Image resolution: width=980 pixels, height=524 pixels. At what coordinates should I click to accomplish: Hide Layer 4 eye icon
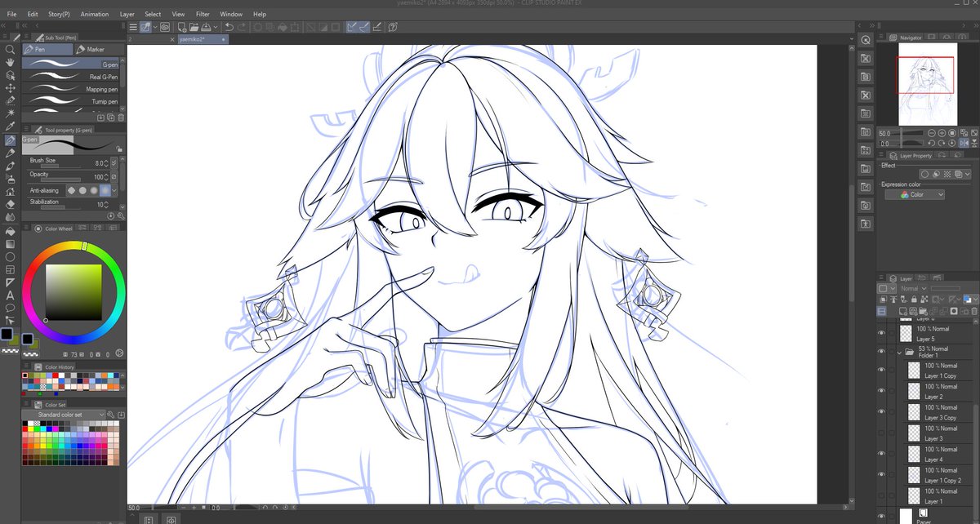pos(881,454)
